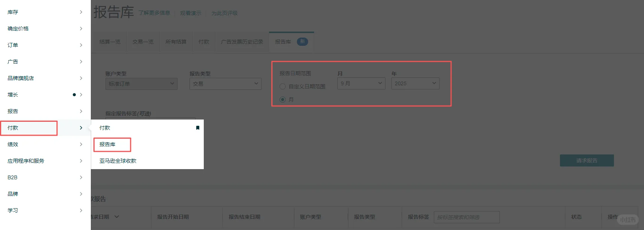Click the bookmark icon beside 付款 submenu
This screenshot has height=230, width=644.
198,128
